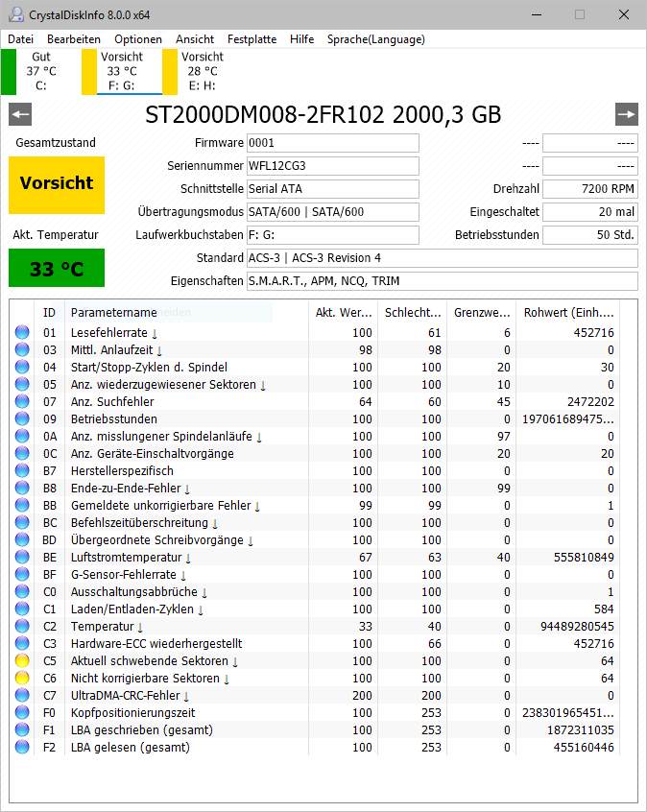Screen dimensions: 647x812
Task: Click blue status orb for Laden/Entladen-Zyklen
Action: coord(22,609)
